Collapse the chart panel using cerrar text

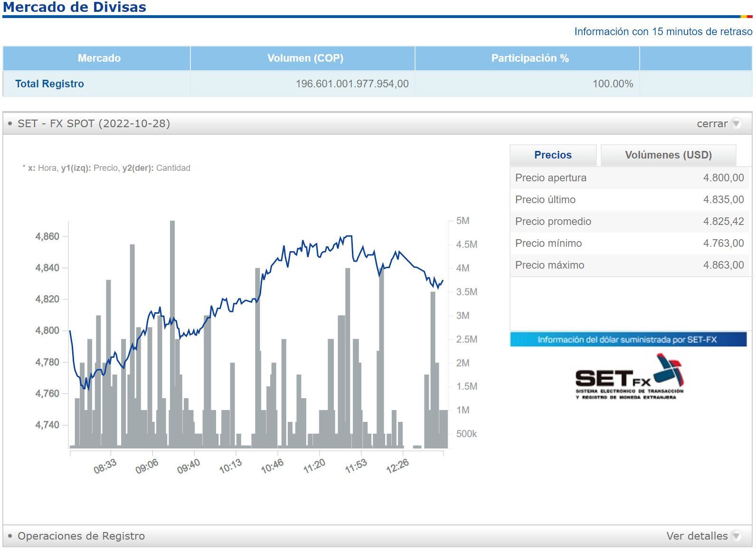[x=712, y=123]
